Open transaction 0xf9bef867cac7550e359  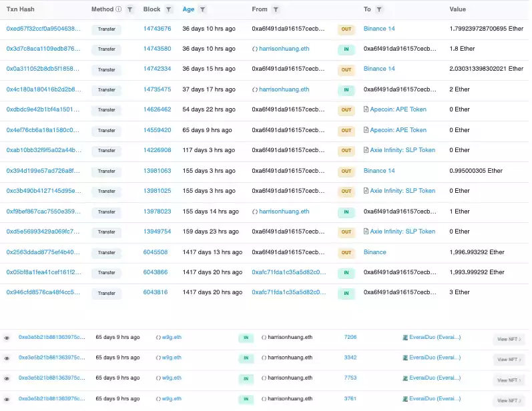pos(43,212)
